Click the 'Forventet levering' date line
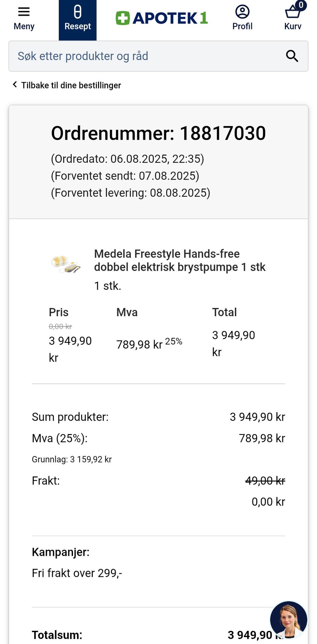 pyautogui.click(x=130, y=193)
